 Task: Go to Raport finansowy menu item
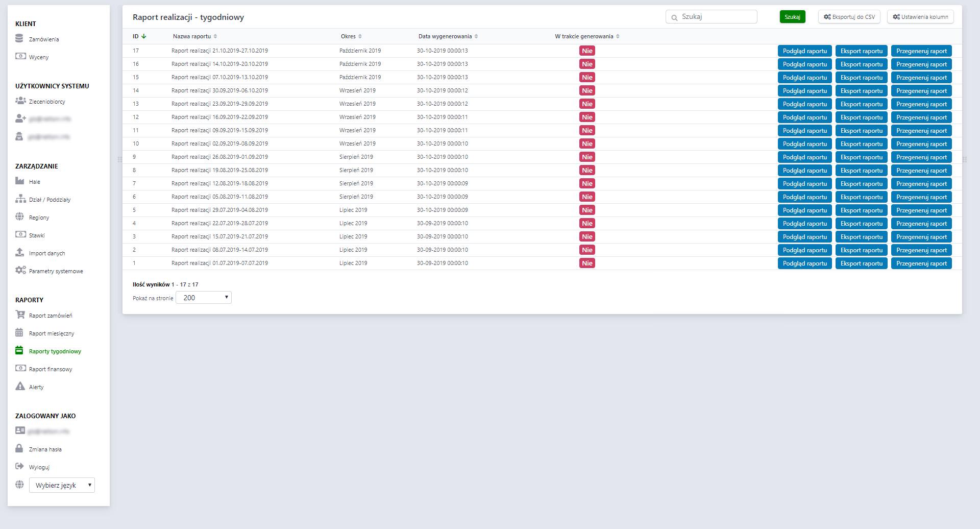[x=51, y=369]
